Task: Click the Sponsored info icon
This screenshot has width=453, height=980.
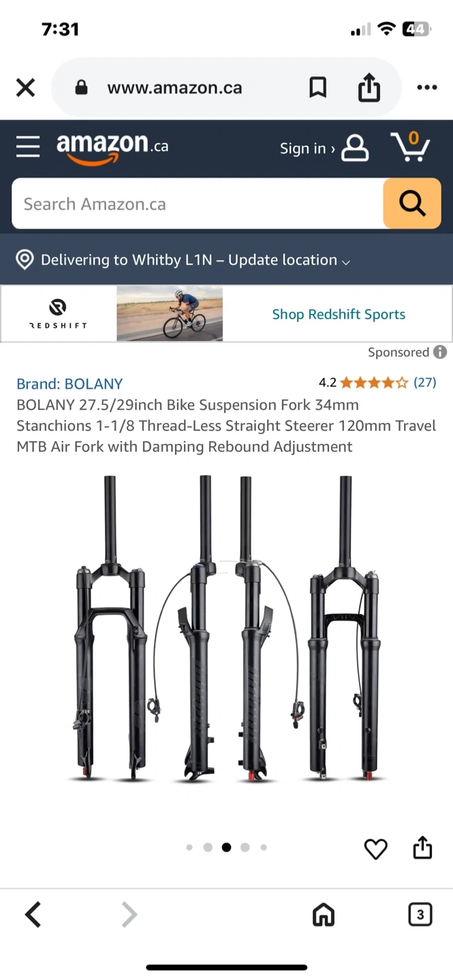Action: pos(441,352)
